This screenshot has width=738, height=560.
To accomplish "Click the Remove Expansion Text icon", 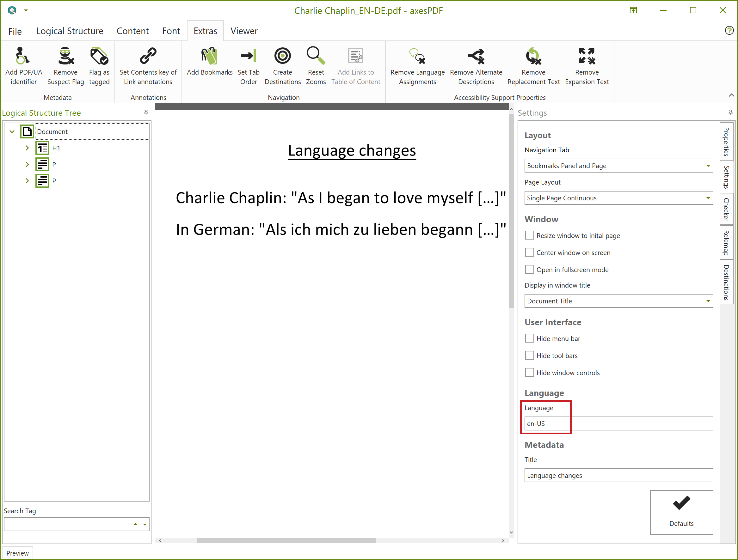I will pyautogui.click(x=587, y=56).
